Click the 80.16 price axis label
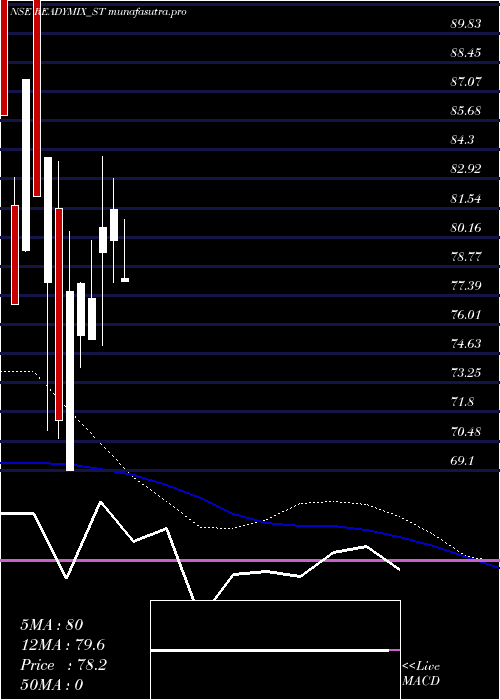This screenshot has width=500, height=700. click(466, 228)
